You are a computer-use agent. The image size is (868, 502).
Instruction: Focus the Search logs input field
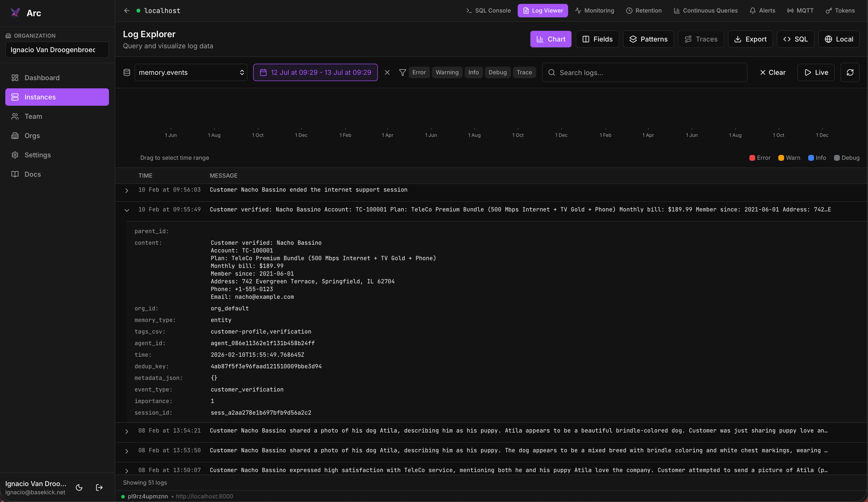[644, 72]
